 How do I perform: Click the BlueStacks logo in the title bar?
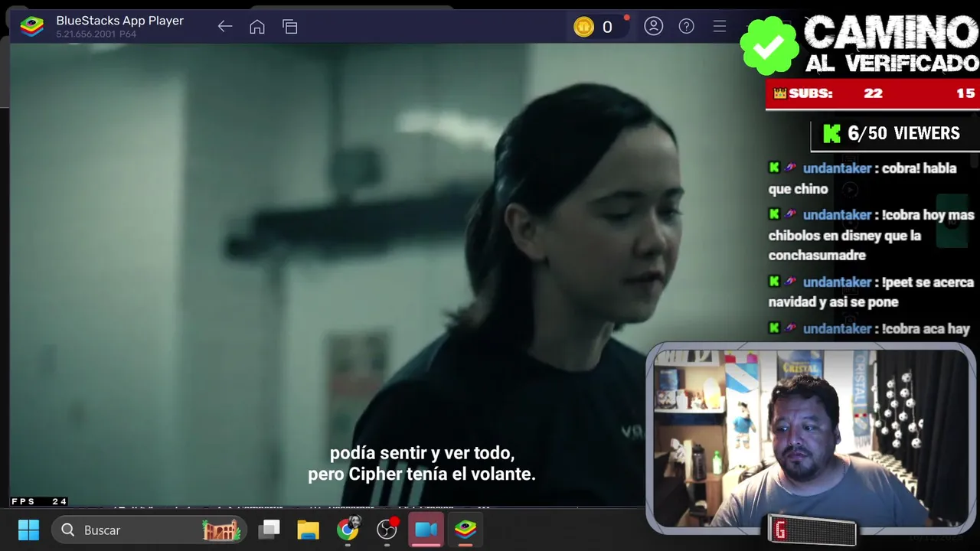tap(32, 27)
